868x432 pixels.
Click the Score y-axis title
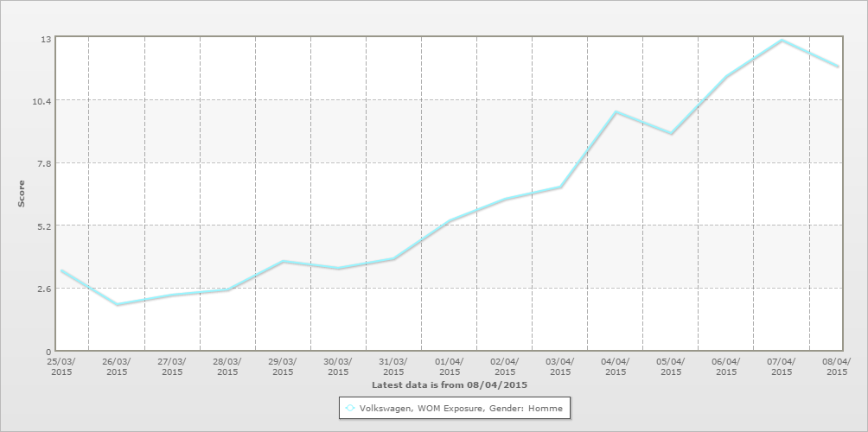(x=22, y=194)
